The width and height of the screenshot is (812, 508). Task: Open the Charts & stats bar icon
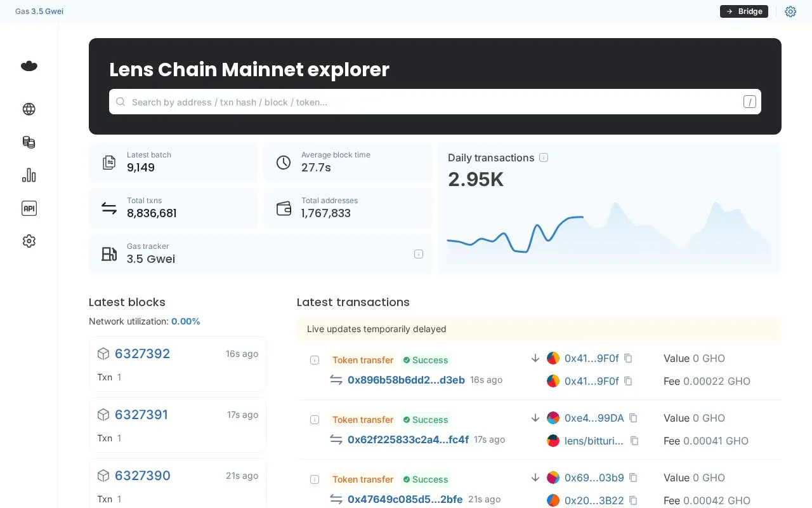(29, 175)
